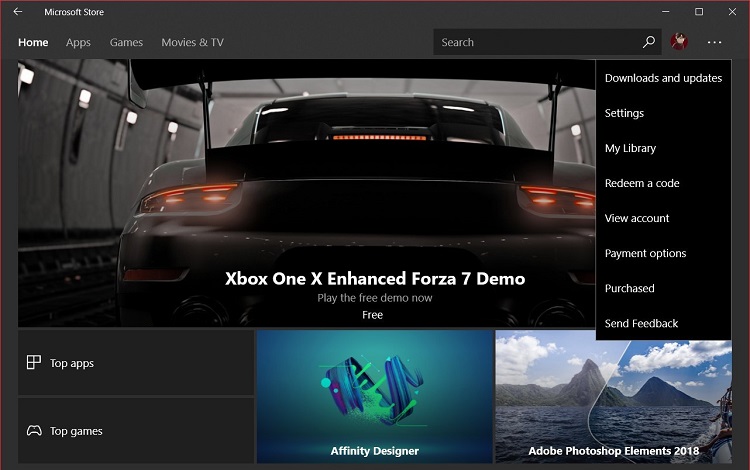Choose My Library menu entry
This screenshot has width=750, height=470.
point(663,148)
